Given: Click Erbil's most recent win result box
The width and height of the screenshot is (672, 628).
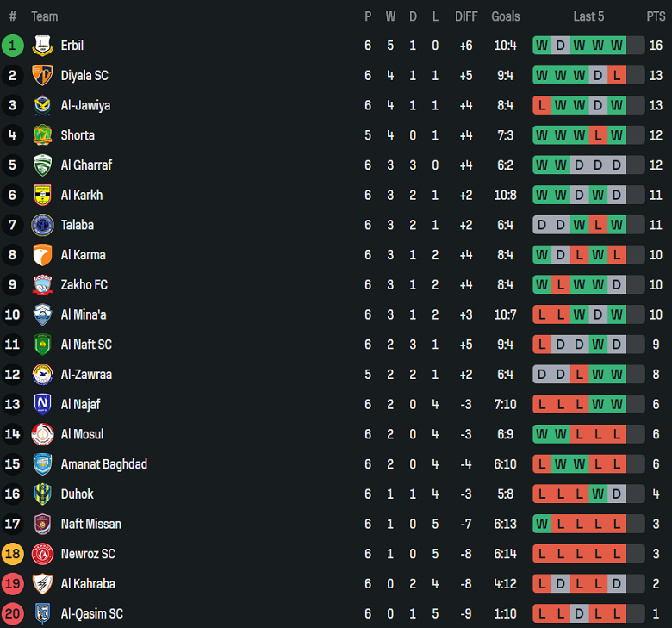Looking at the screenshot, I should pos(617,46).
